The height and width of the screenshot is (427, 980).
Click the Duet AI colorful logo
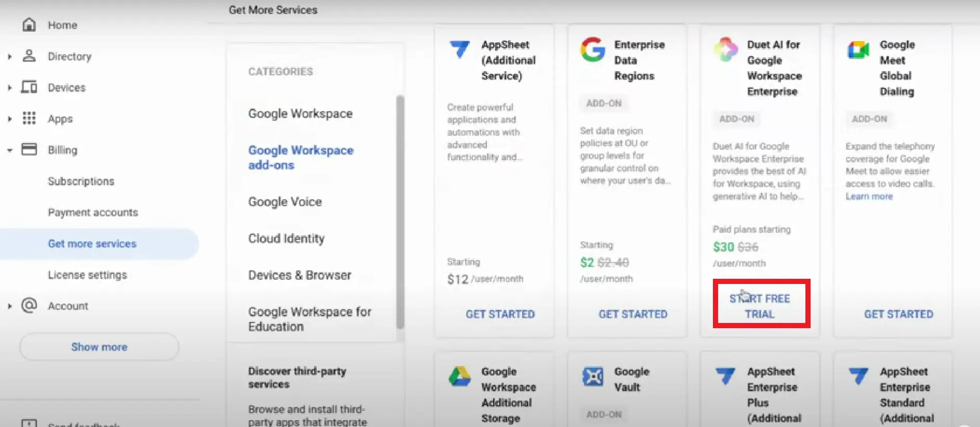(x=725, y=50)
